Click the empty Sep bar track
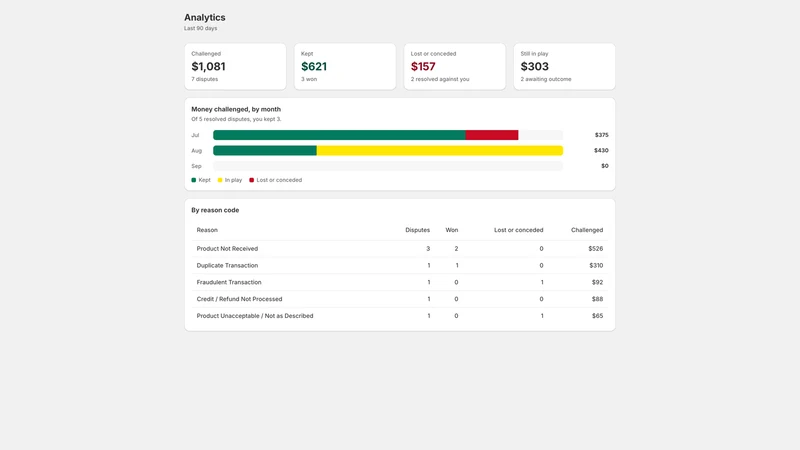The height and width of the screenshot is (450, 800). 388,166
